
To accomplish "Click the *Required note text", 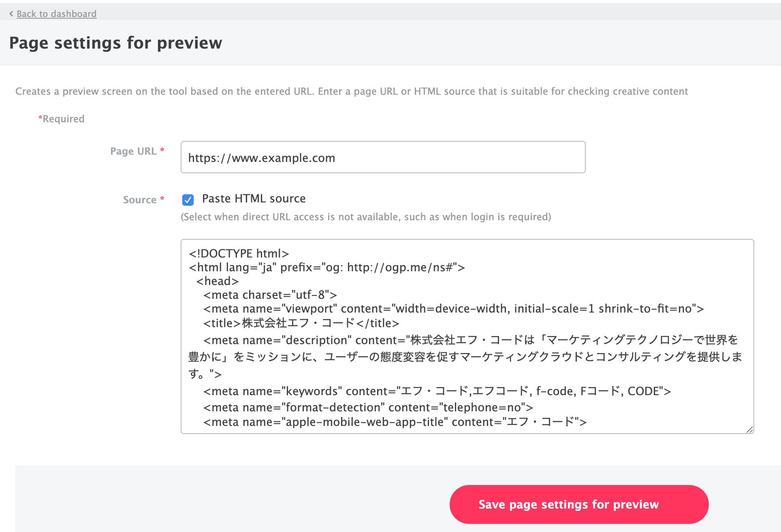I will pyautogui.click(x=62, y=119).
